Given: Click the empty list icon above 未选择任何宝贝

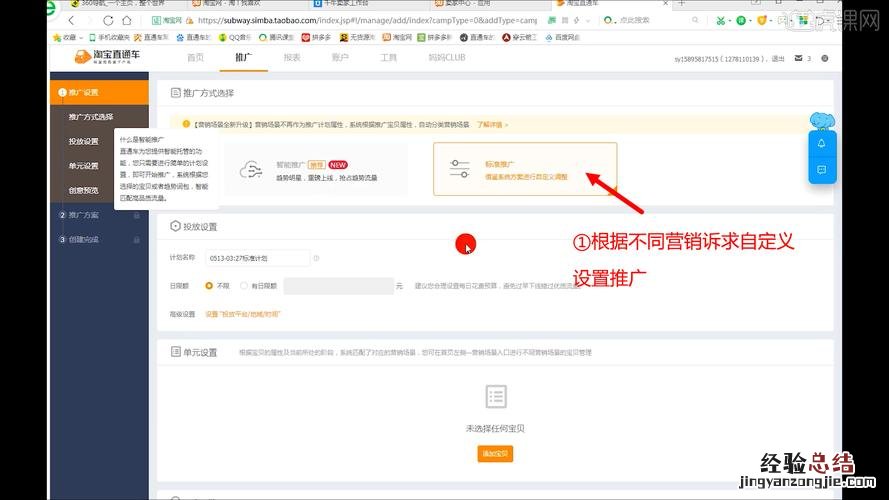Looking at the screenshot, I should 496,396.
